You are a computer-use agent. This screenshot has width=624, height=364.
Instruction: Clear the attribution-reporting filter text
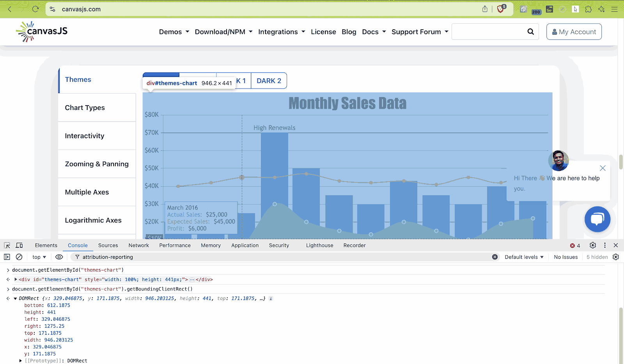(495, 257)
